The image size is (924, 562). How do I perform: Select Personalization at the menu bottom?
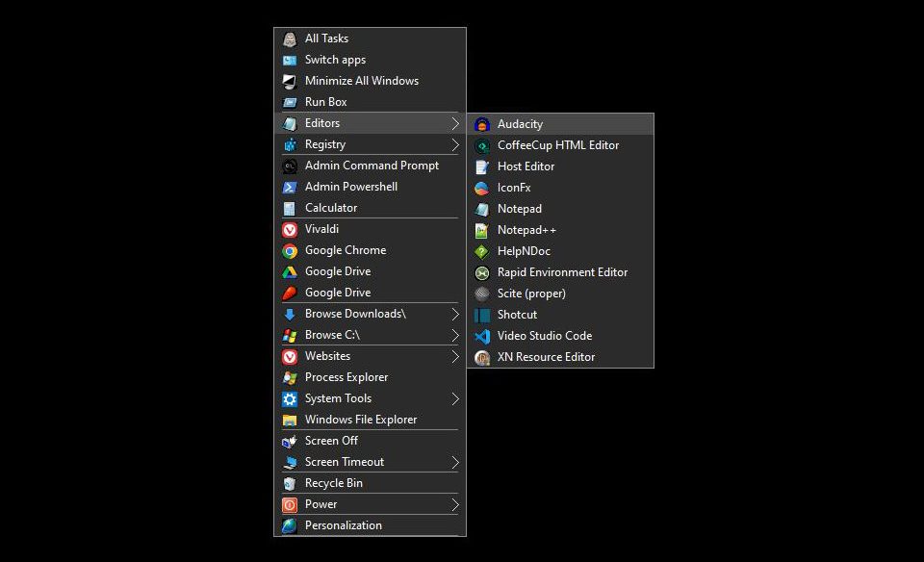click(344, 525)
